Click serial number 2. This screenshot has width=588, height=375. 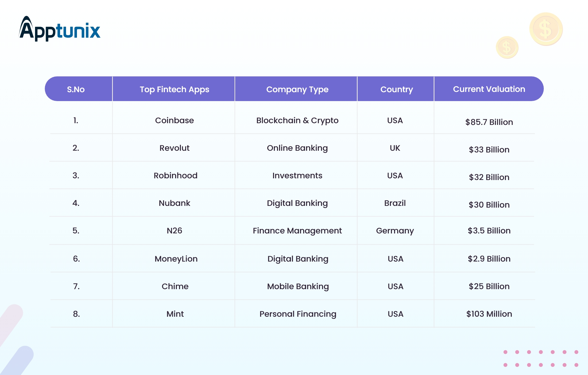click(76, 148)
